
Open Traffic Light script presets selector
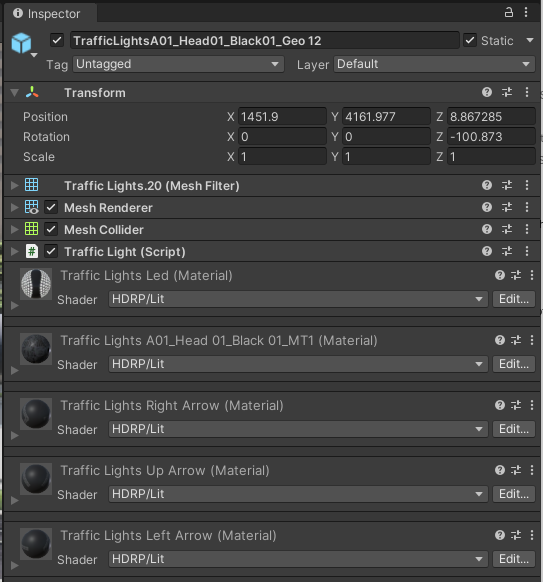coord(507,251)
